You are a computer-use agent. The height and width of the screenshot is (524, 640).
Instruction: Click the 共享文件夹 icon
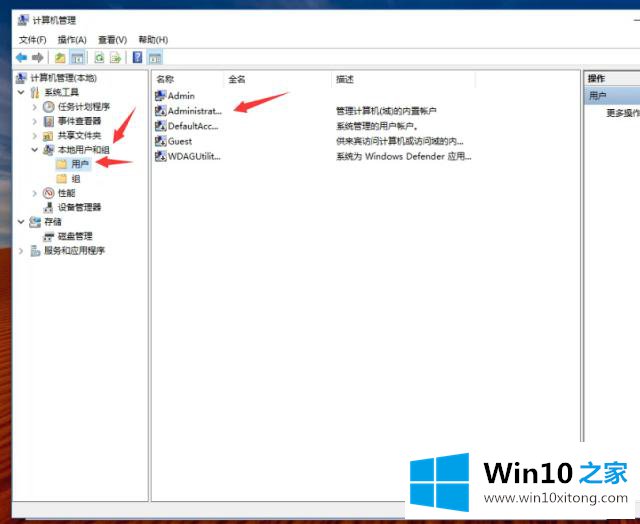pyautogui.click(x=48, y=135)
